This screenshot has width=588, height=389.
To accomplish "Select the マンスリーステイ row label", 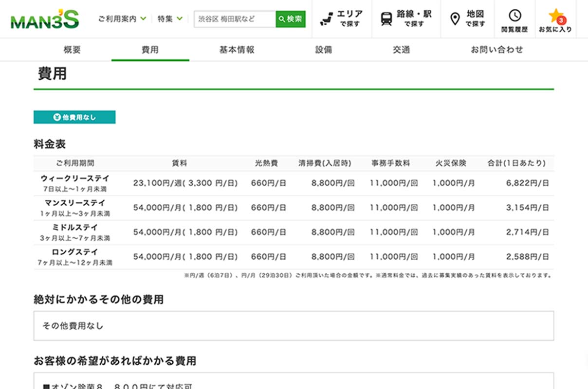I will point(75,203).
